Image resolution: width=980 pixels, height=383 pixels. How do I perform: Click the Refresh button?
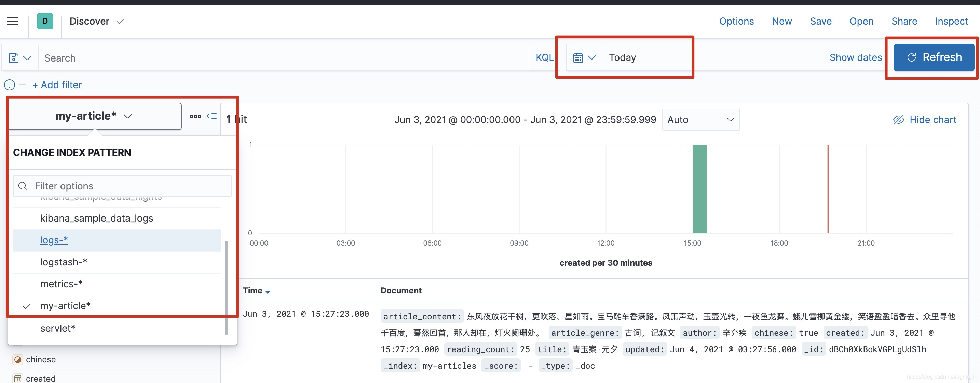pyautogui.click(x=934, y=57)
